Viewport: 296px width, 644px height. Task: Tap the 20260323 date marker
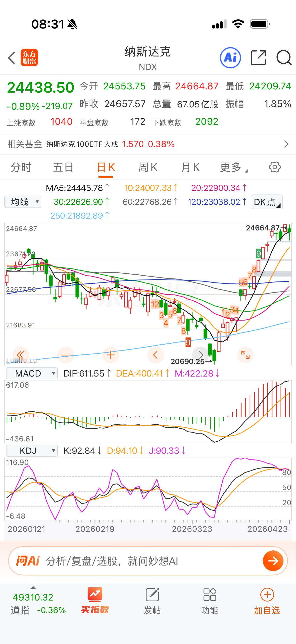192,529
